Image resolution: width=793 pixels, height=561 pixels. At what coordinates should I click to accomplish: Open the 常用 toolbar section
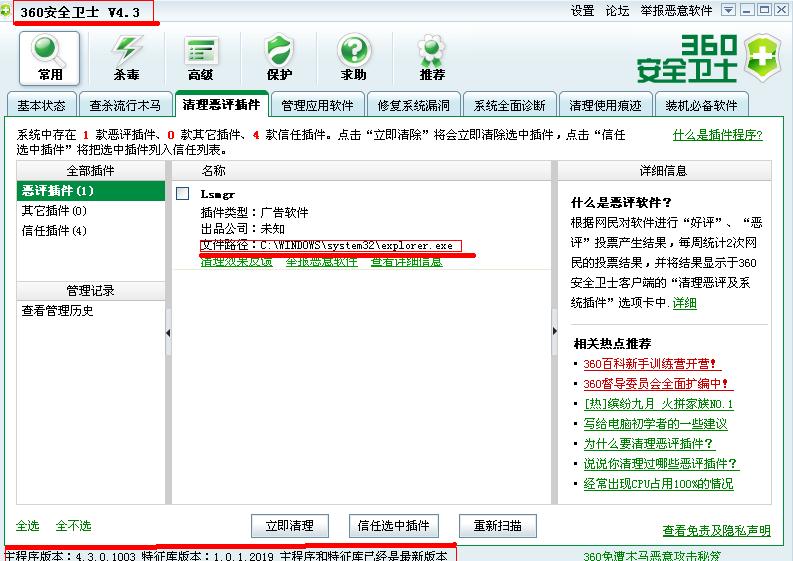50,58
